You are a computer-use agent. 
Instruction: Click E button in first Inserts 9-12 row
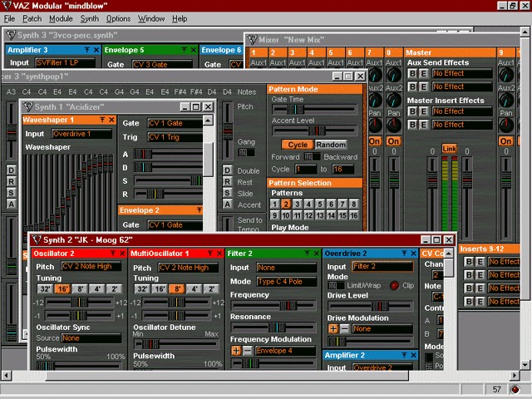click(x=480, y=262)
